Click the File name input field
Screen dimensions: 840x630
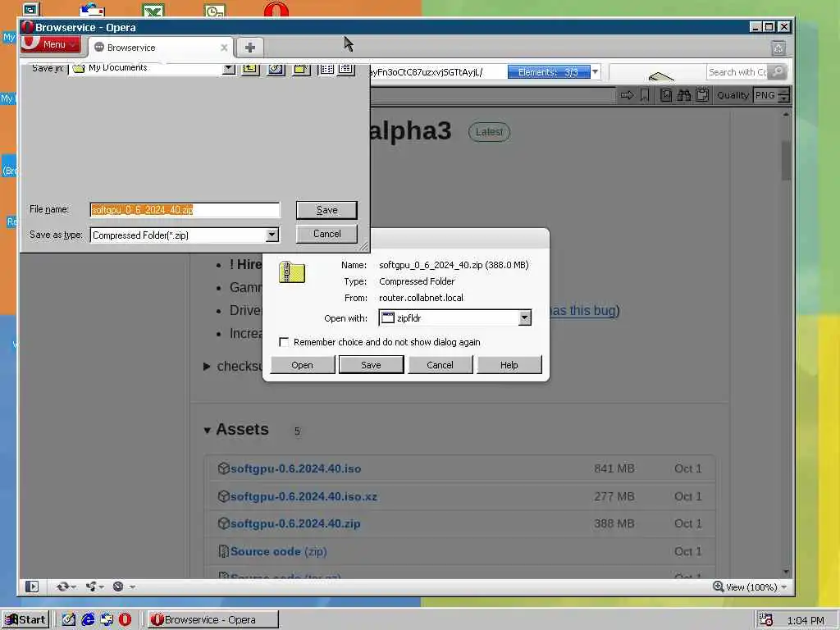(x=185, y=209)
